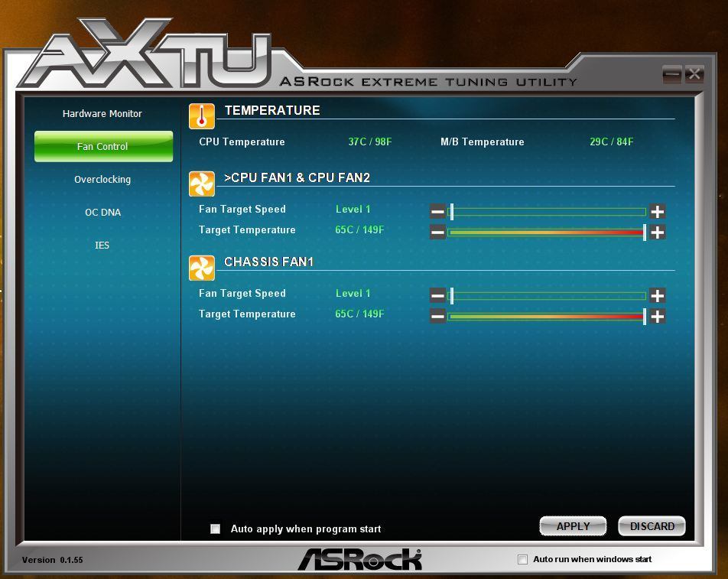Click the DISCARD button
Viewport: 728px width, 579px height.
[652, 526]
